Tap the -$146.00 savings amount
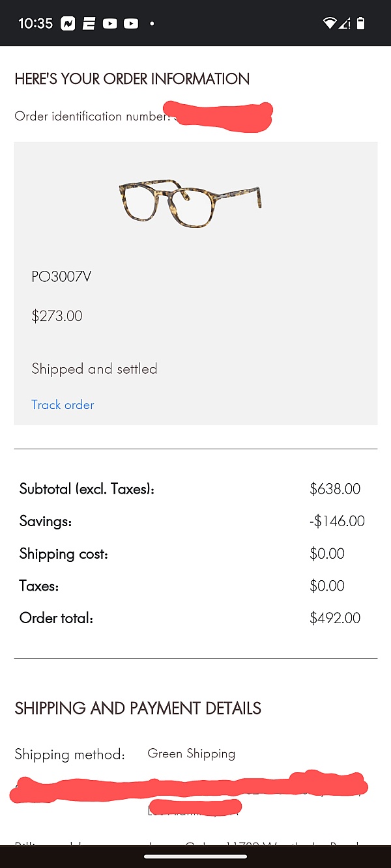 [337, 521]
